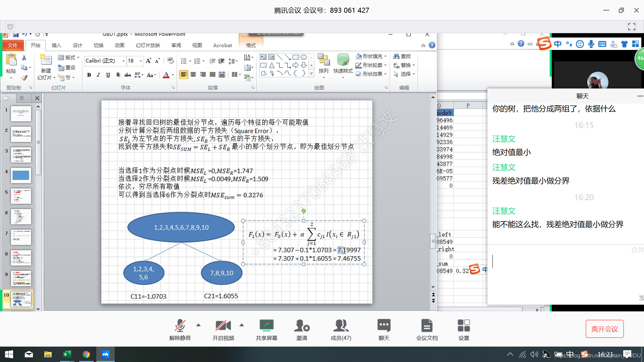Expand the shapes gallery more arrow
This screenshot has height=362, width=644.
click(x=312, y=73)
